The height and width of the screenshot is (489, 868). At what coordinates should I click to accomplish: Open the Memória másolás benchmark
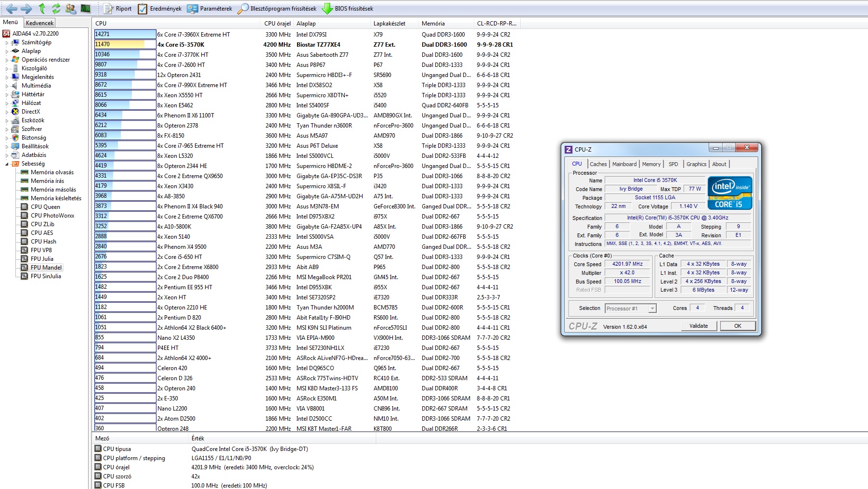pyautogui.click(x=48, y=190)
